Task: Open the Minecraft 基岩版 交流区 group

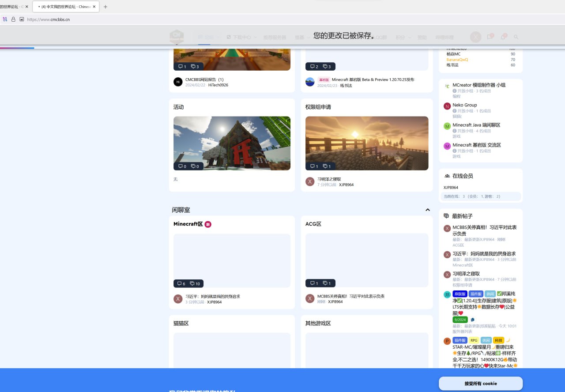Action: [x=477, y=145]
